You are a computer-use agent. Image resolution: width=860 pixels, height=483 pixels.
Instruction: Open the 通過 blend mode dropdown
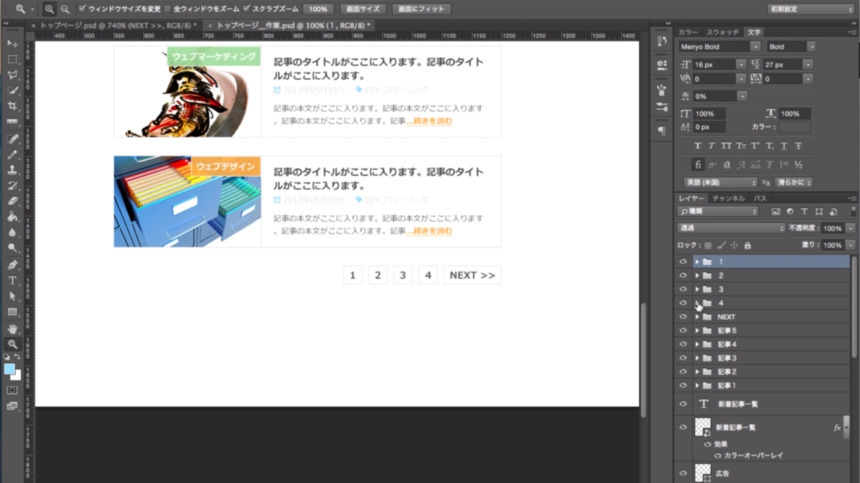tap(732, 228)
